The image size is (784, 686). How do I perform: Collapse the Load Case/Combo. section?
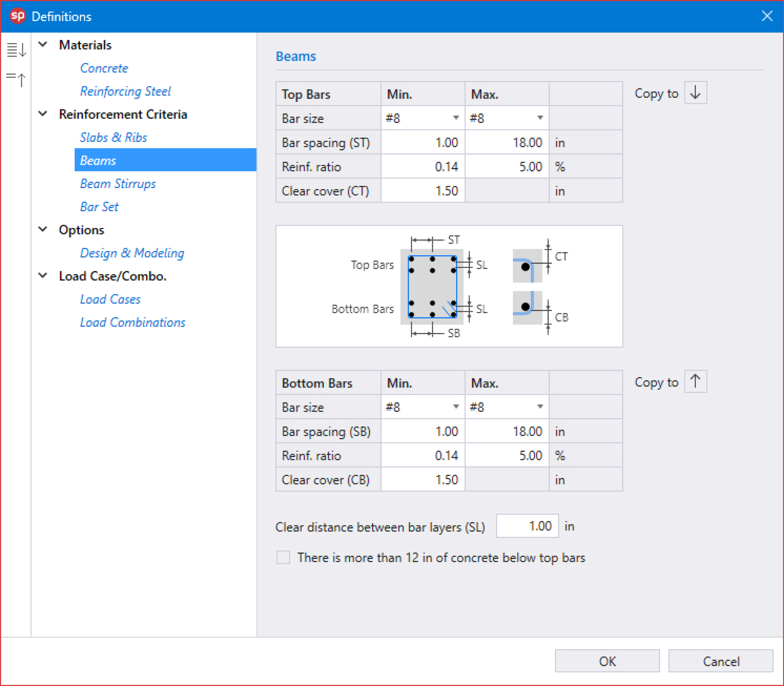pyautogui.click(x=43, y=275)
